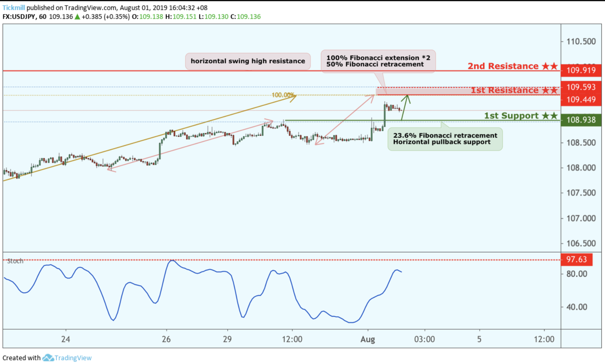Click the Stoch indicator label
The height and width of the screenshot is (364, 605).
[15, 261]
